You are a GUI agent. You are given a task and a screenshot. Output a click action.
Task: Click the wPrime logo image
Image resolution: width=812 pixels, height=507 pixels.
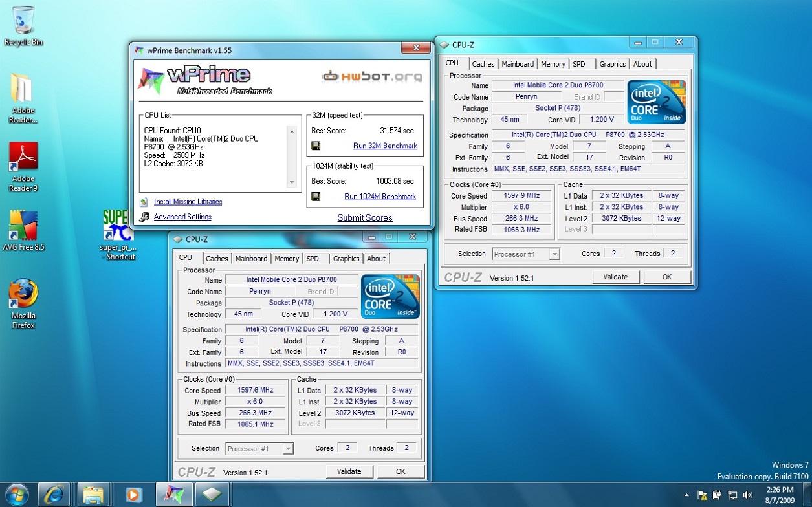pyautogui.click(x=204, y=80)
